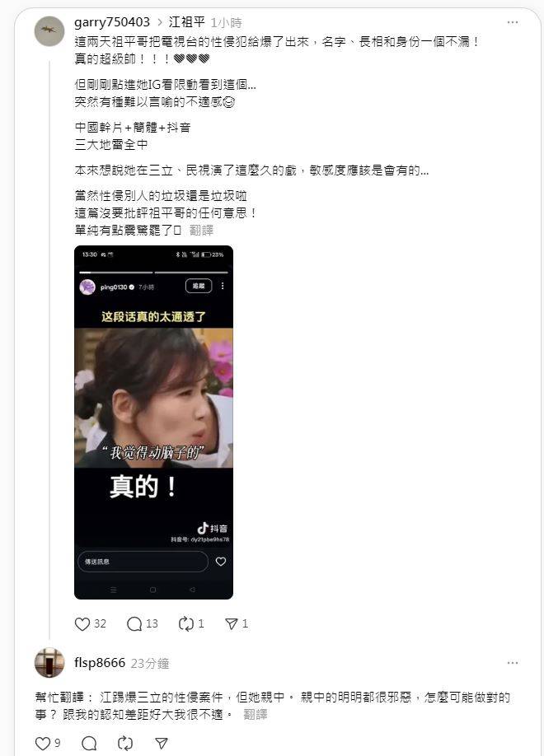The height and width of the screenshot is (756, 544).
Task: Repost flsp8666's reply
Action: click(125, 744)
